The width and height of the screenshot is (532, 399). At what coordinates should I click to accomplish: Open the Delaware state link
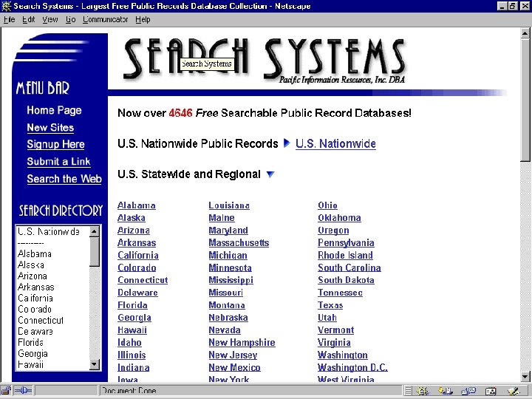coord(137,293)
